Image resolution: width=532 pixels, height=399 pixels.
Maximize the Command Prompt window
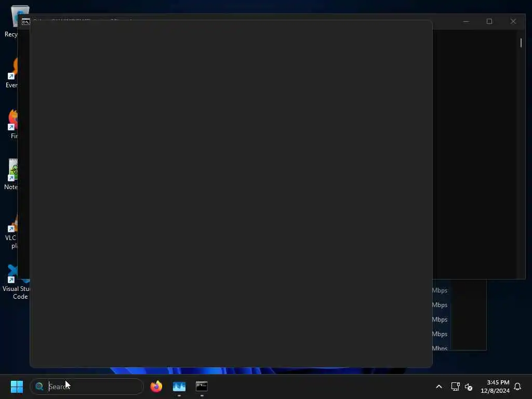coord(489,21)
